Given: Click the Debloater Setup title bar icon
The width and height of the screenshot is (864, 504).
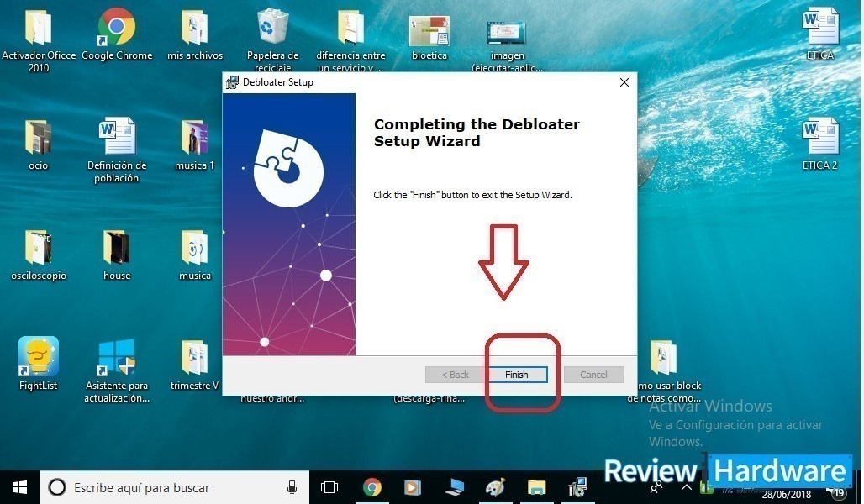Looking at the screenshot, I should pyautogui.click(x=232, y=82).
